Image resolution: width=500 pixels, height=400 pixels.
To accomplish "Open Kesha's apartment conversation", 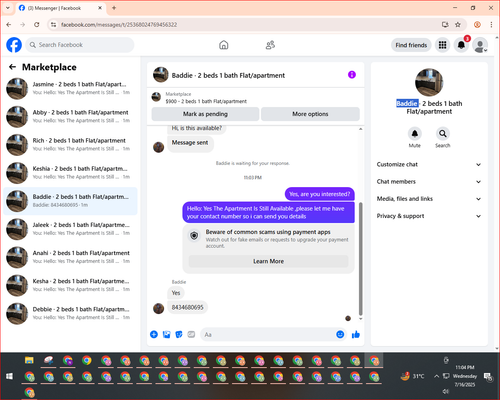I will [x=70, y=285].
